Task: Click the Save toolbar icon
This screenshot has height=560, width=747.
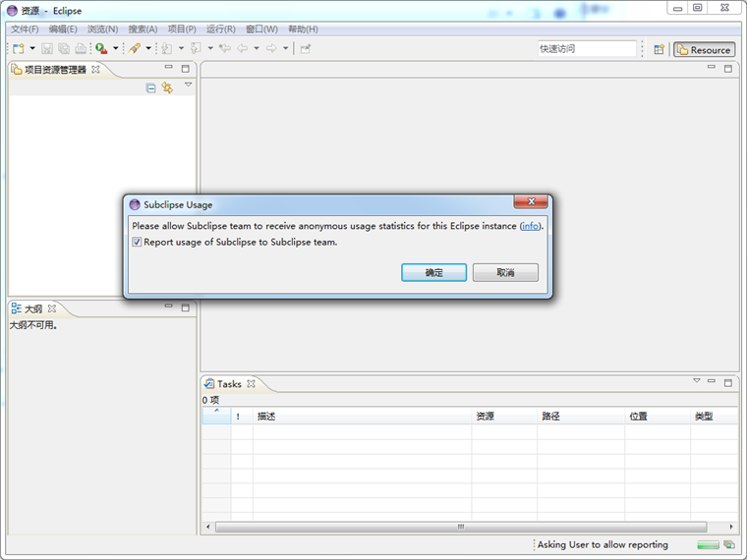Action: click(47, 48)
